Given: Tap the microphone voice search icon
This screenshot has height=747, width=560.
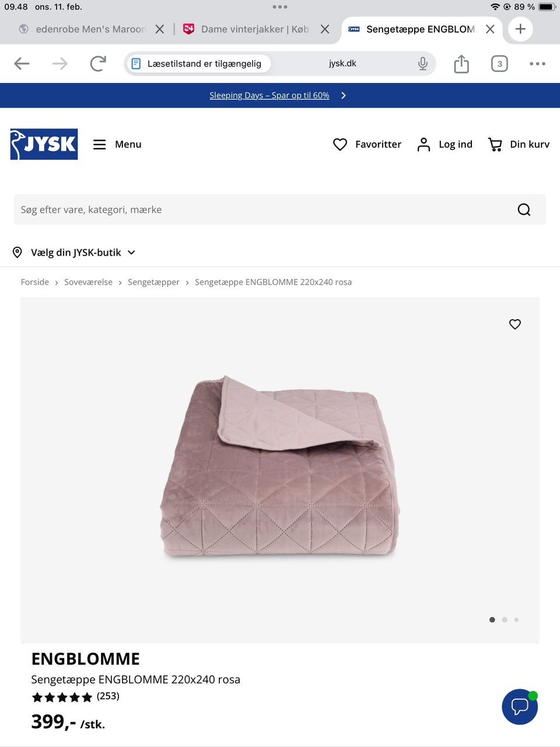Looking at the screenshot, I should coord(423,64).
